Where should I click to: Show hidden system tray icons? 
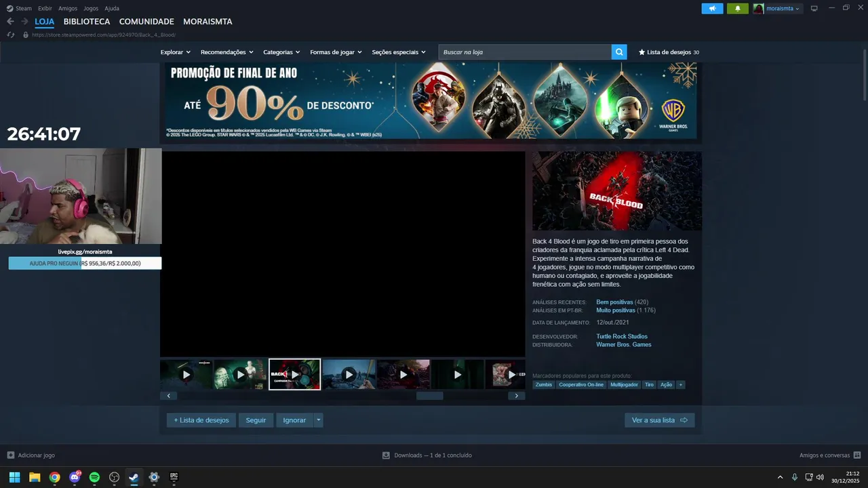click(x=780, y=477)
